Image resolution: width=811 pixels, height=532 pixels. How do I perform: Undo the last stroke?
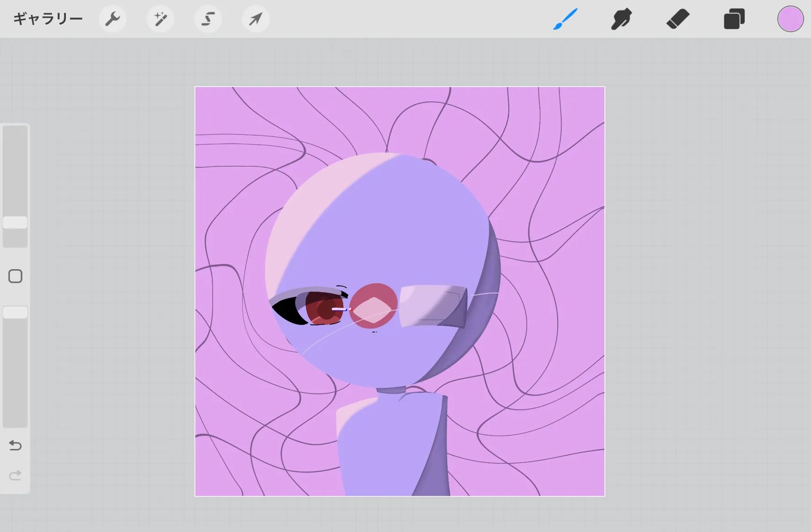pos(15,445)
